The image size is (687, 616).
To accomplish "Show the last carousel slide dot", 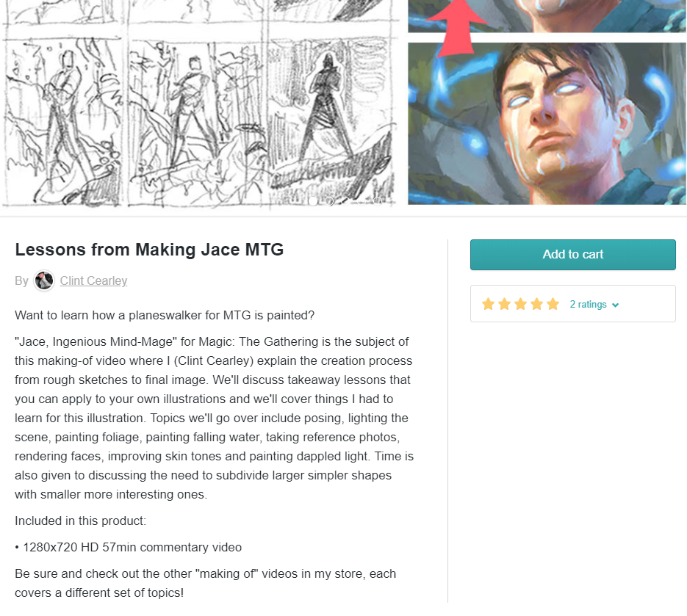I will pos(378,201).
